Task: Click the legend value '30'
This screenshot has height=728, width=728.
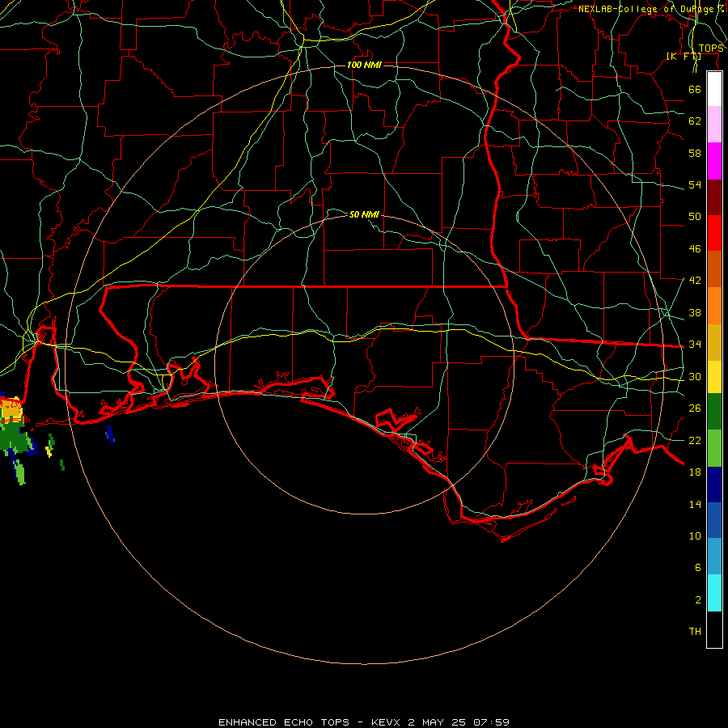Action: point(695,376)
